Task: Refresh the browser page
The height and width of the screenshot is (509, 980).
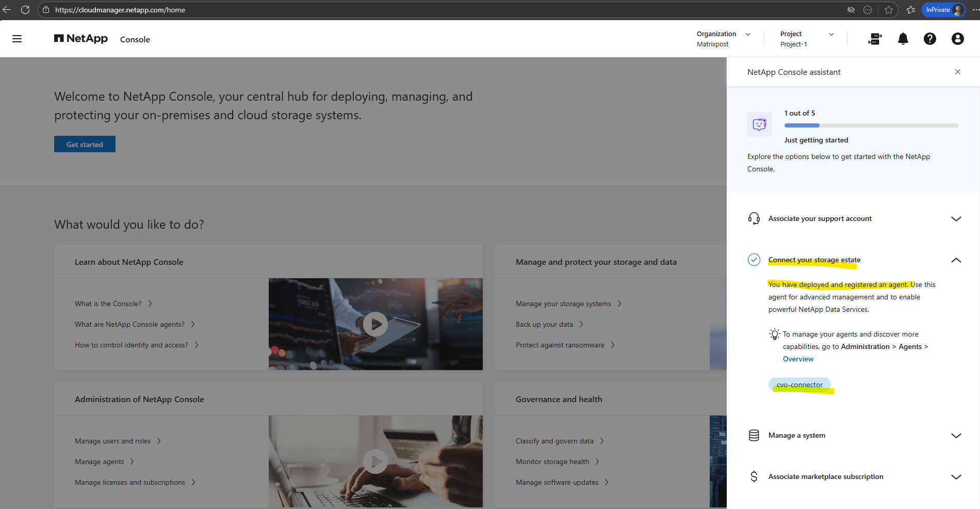Action: click(x=25, y=10)
